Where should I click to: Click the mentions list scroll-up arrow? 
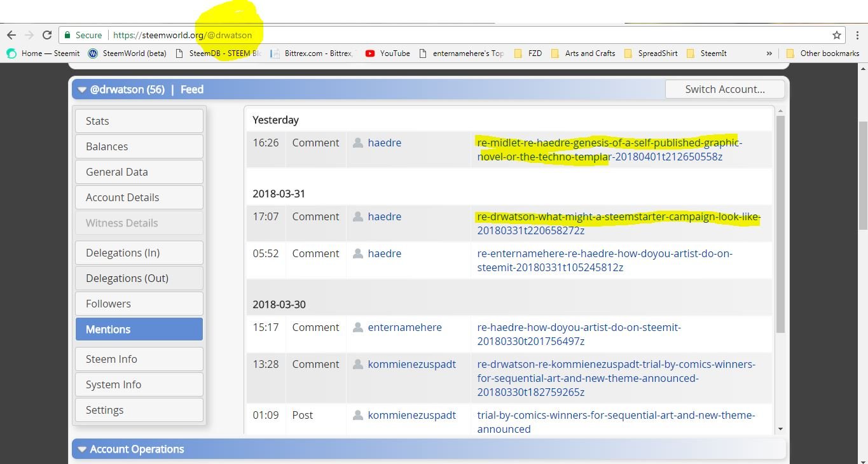[x=780, y=111]
